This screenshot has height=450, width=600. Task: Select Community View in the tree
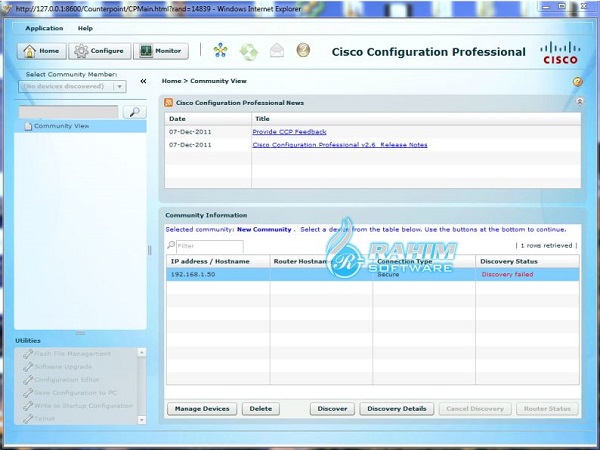click(x=80, y=126)
